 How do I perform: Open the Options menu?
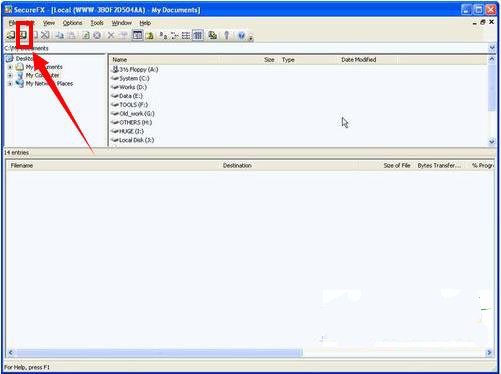click(72, 23)
